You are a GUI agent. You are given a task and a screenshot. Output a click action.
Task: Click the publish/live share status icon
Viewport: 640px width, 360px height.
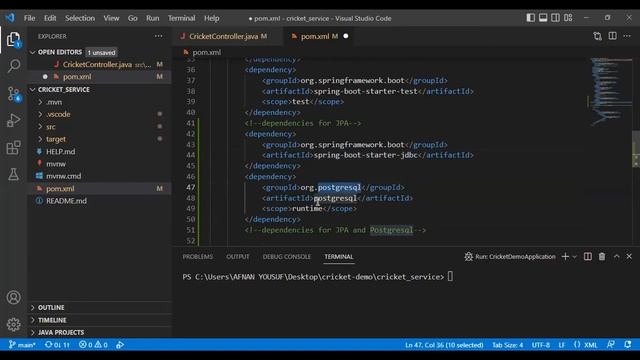pos(120,345)
